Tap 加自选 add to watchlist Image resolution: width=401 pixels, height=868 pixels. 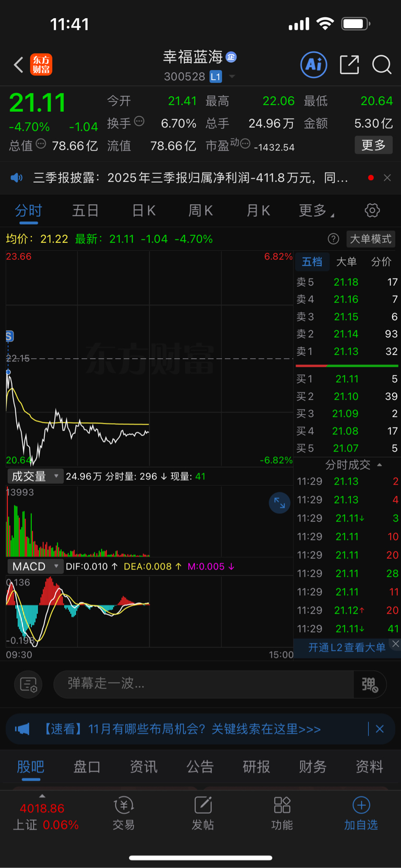coord(361,814)
